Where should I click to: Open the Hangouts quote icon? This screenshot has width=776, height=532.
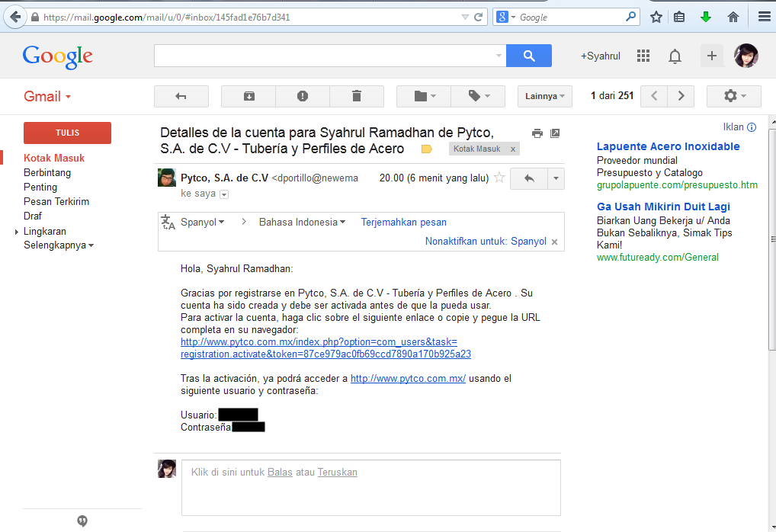[x=82, y=521]
